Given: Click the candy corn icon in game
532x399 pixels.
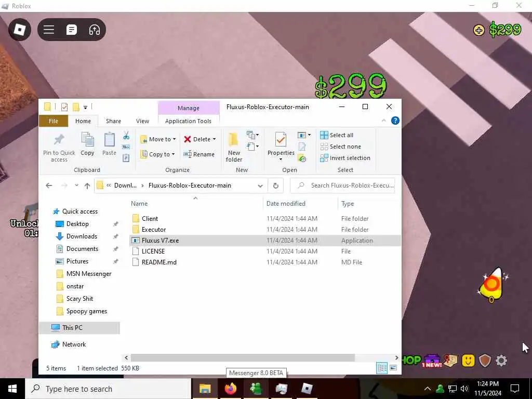Looking at the screenshot, I should (491, 285).
